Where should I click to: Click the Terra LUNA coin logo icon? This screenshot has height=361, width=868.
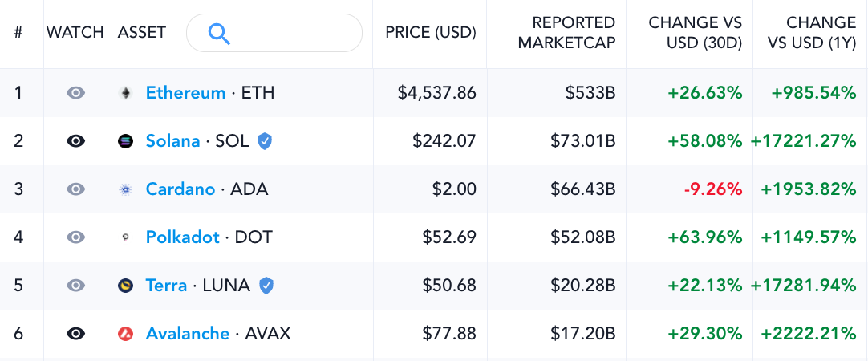(x=126, y=286)
